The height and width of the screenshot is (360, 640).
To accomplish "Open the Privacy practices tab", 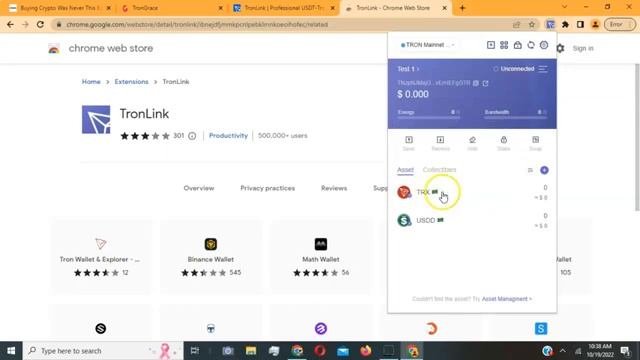I will (267, 188).
